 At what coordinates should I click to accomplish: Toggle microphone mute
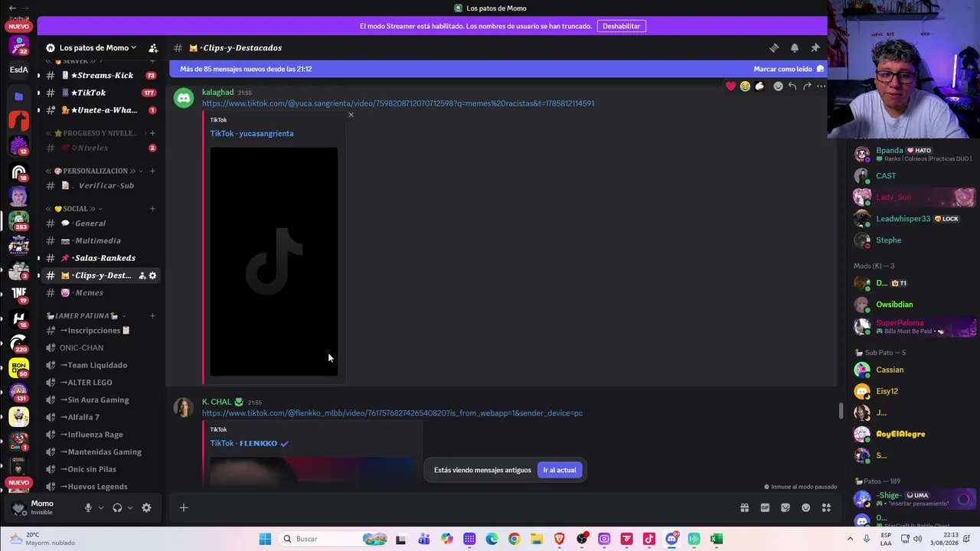coord(88,507)
